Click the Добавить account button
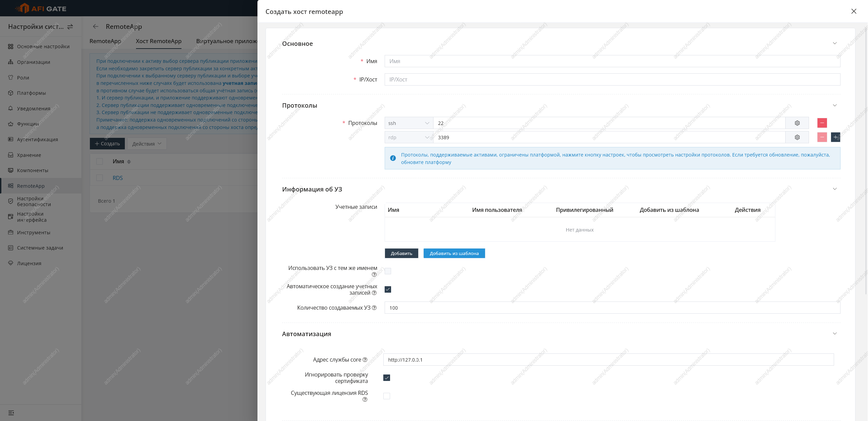 pos(402,253)
